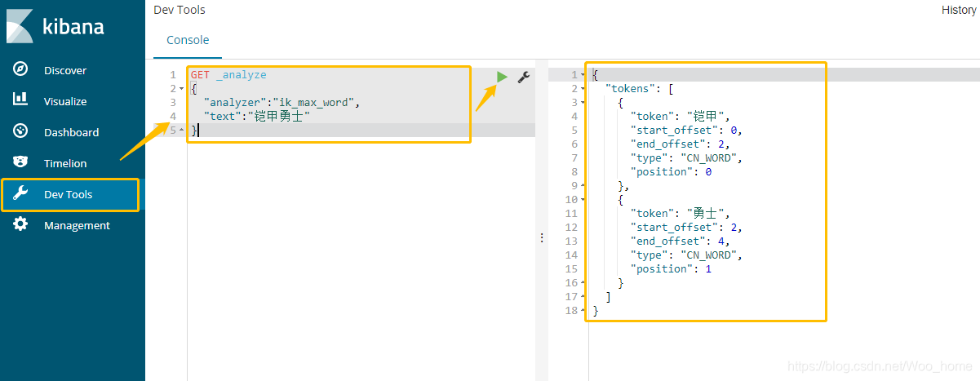
Task: Click the "text":"铠甲勇士" line
Action: point(257,117)
